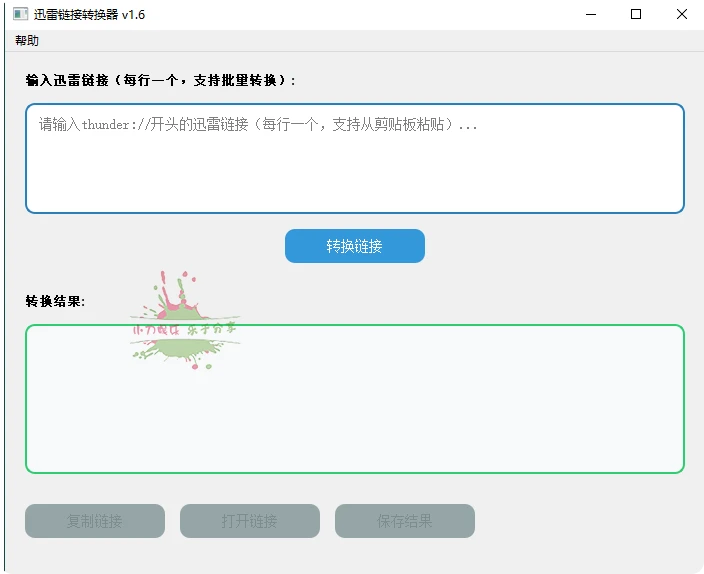
Task: Click the thunder link input text area
Action: point(355,159)
